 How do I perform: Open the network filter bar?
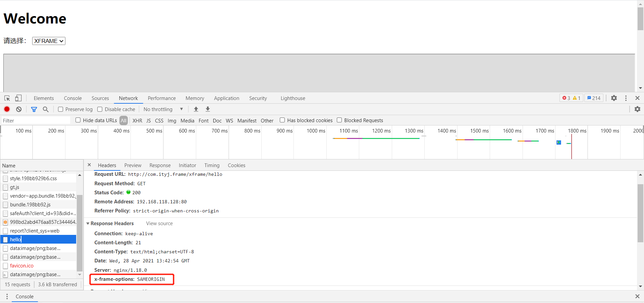[34, 109]
